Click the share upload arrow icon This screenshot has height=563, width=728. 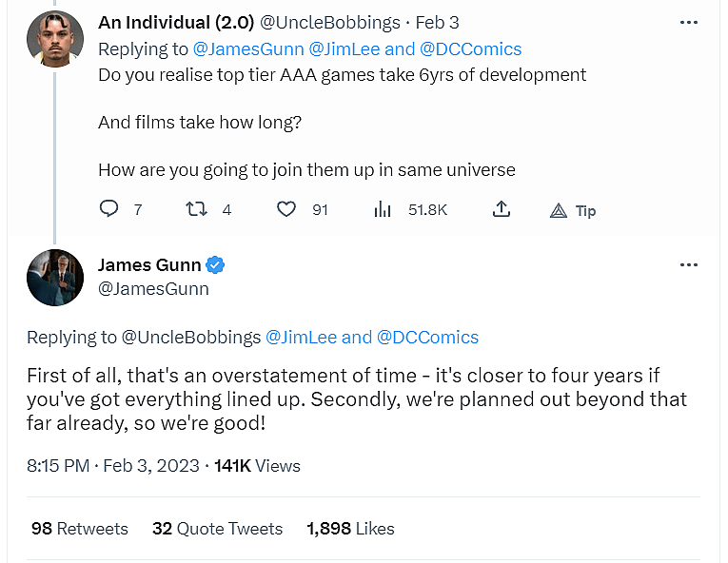click(502, 209)
